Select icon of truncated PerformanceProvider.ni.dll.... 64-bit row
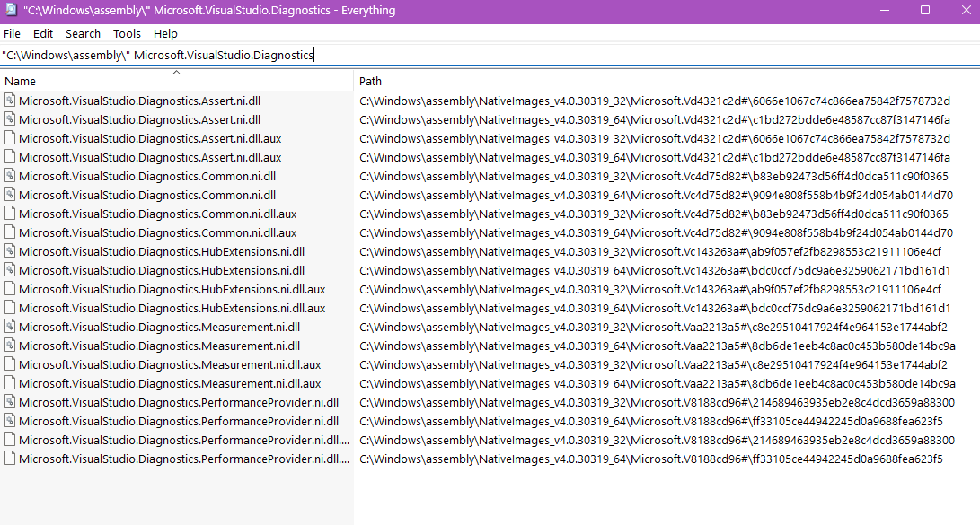This screenshot has height=525, width=980. 9,459
